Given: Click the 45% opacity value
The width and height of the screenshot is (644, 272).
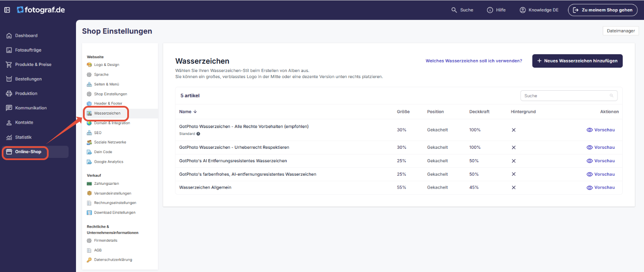Looking at the screenshot, I should click(474, 187).
